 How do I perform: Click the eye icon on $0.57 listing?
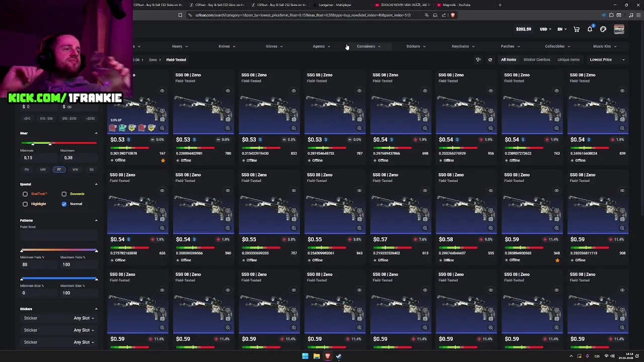(425, 191)
